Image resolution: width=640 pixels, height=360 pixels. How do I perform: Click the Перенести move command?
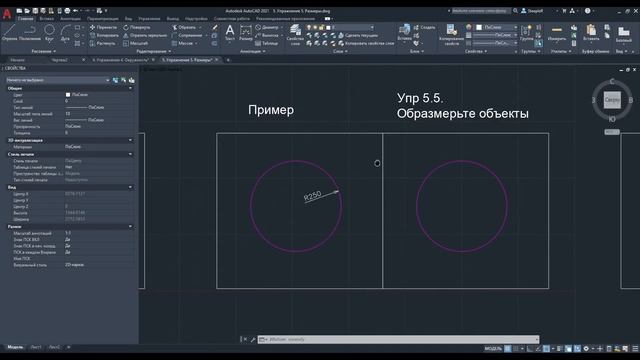(x=103, y=27)
